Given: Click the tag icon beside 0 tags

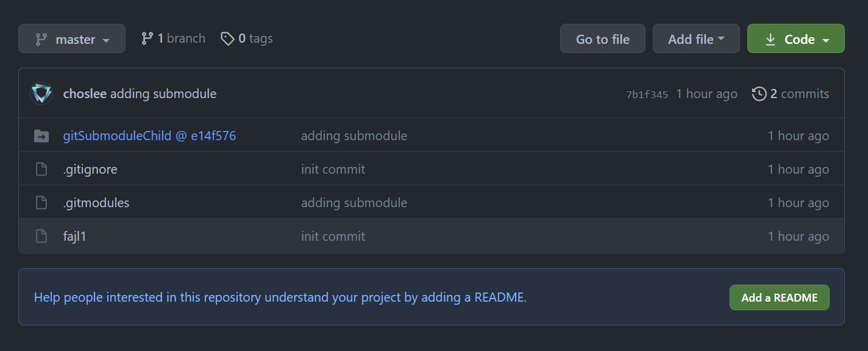Looking at the screenshot, I should (x=227, y=38).
